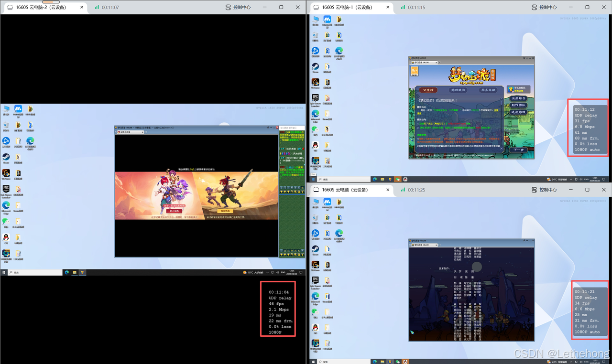Click 退出游戏 button in game launcher
This screenshot has height=364, width=612.
[x=518, y=112]
